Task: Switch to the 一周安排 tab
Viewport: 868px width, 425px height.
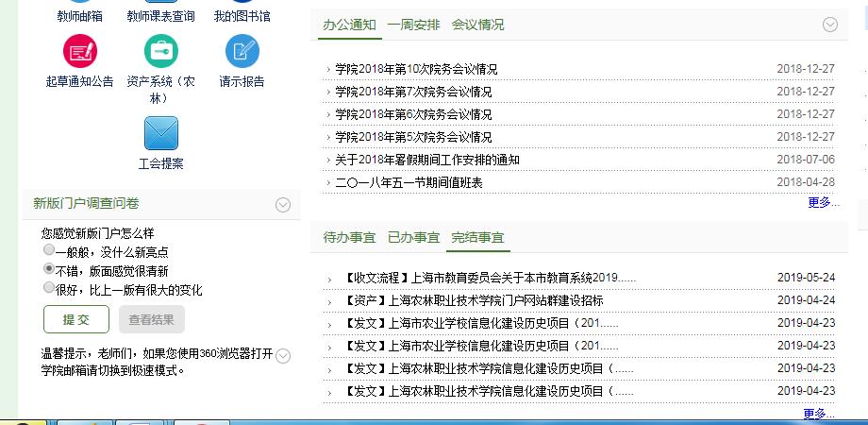Action: (413, 25)
